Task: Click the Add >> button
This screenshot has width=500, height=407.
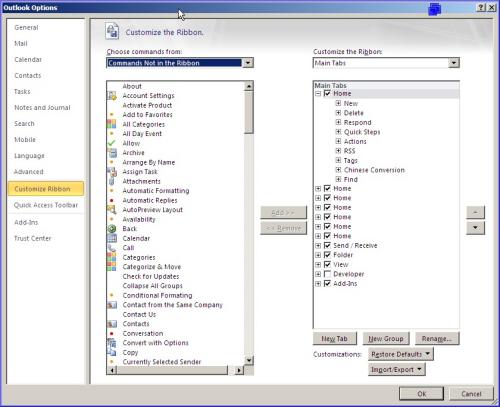Action: [283, 212]
